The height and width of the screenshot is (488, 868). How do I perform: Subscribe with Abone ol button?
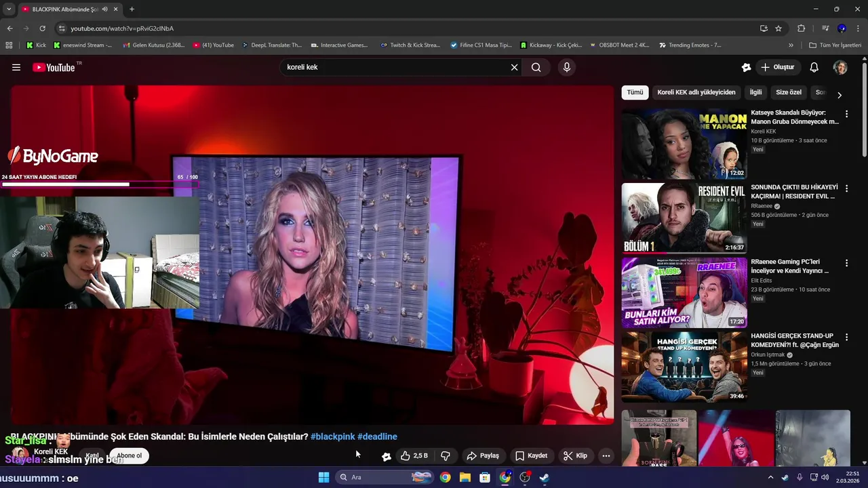130,455
